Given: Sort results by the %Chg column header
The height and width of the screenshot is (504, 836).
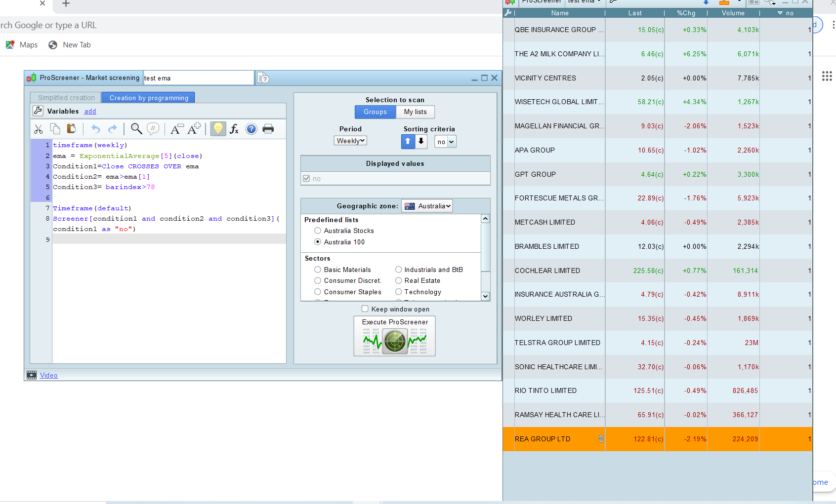Looking at the screenshot, I should click(686, 13).
